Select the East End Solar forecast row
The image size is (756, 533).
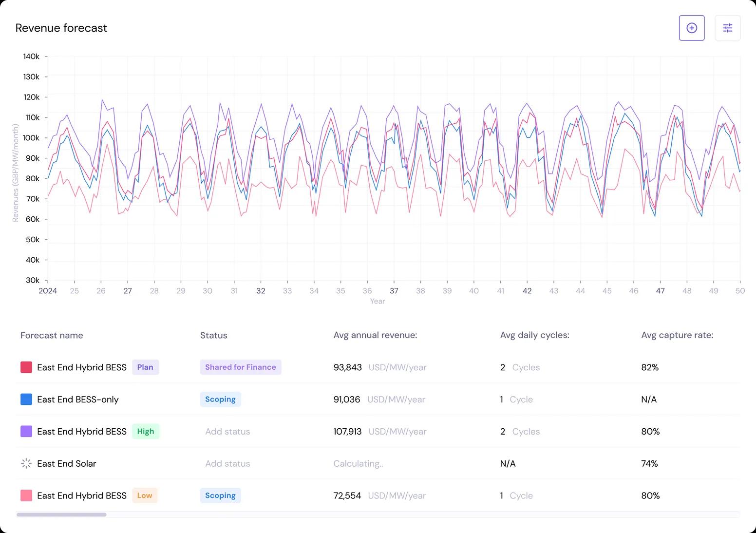tap(67, 464)
